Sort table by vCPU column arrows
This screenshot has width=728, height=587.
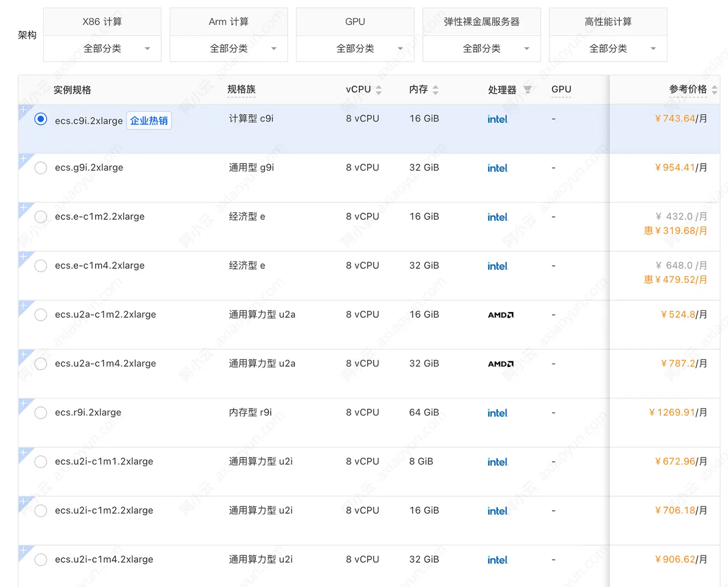(x=379, y=90)
